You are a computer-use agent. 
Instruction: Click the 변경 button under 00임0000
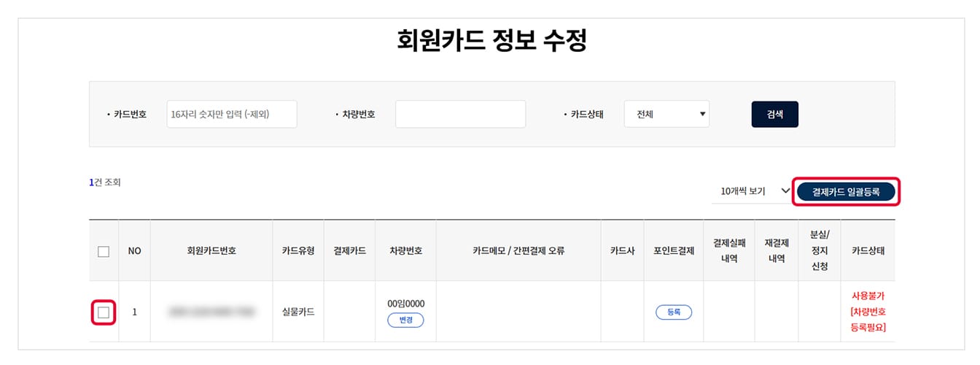point(405,320)
